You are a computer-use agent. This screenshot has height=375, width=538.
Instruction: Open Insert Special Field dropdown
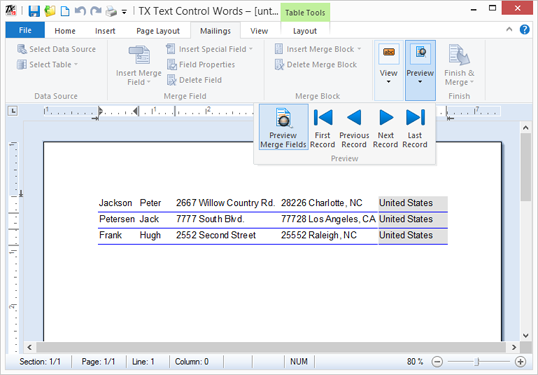click(x=210, y=49)
